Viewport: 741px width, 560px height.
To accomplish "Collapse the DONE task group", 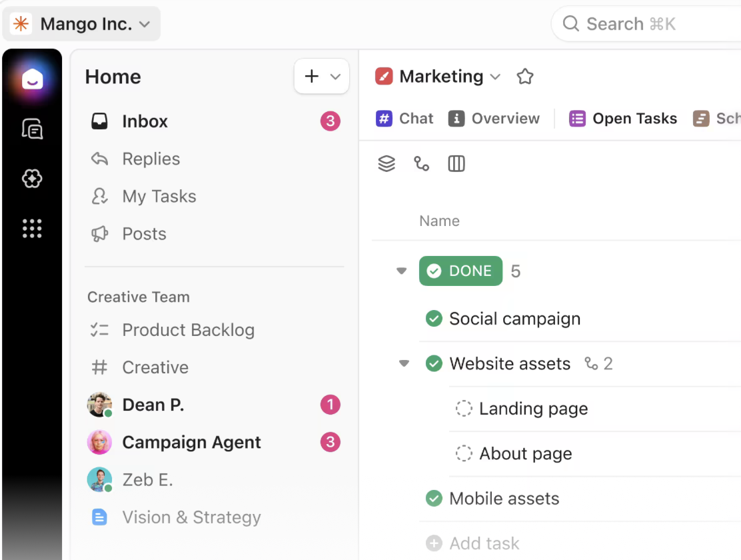I will click(401, 271).
